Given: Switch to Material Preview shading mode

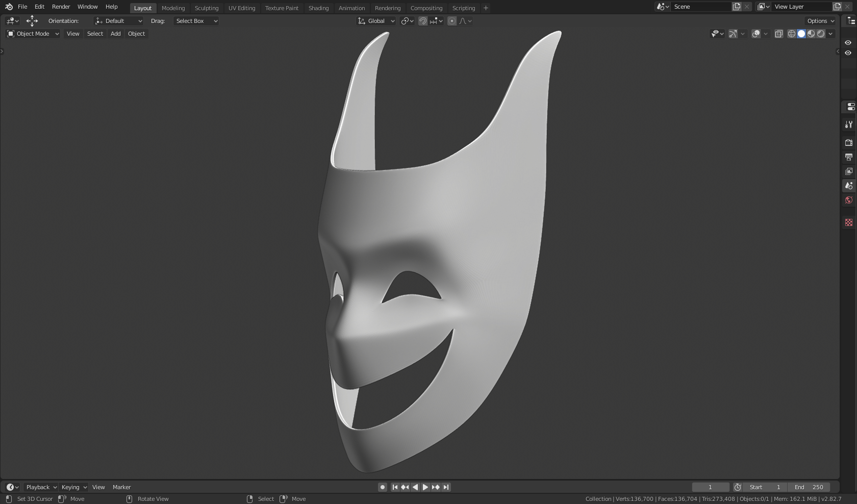Looking at the screenshot, I should (811, 34).
